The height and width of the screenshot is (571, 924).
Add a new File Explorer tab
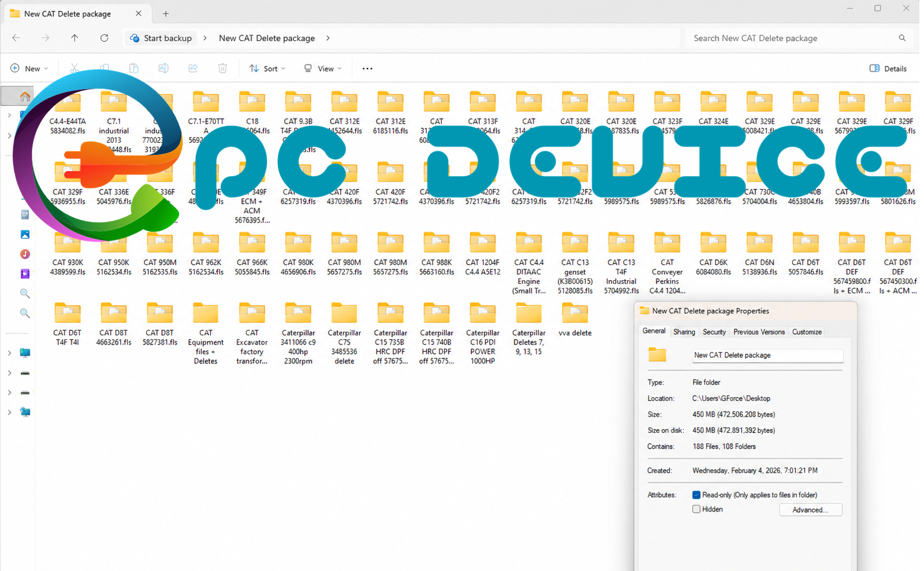tap(166, 14)
